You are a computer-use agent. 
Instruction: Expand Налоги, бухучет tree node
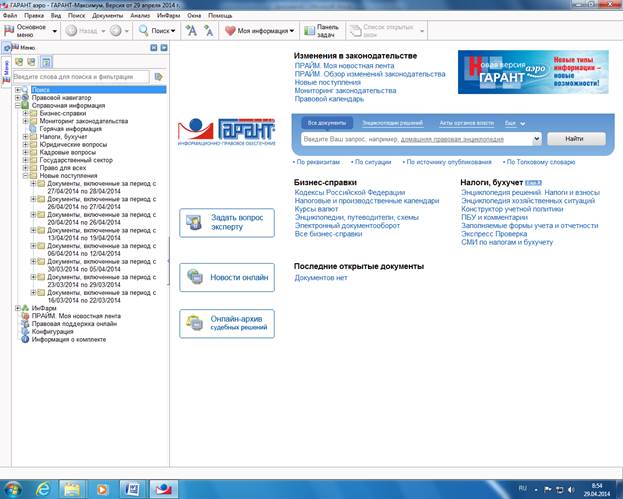tap(25, 137)
